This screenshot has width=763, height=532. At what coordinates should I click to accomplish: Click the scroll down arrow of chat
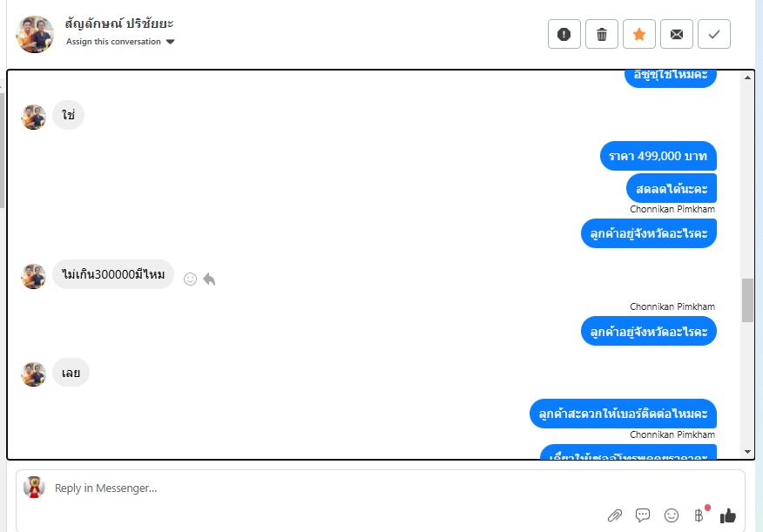coord(747,452)
